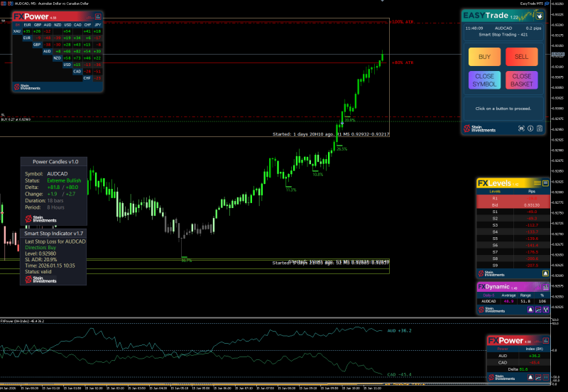Click the EUR column header in FXPower matrix
Screen dimensions: 568x392
click(27, 25)
